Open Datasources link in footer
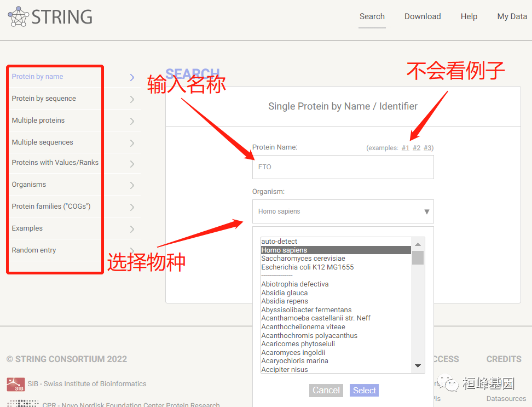 [506, 399]
